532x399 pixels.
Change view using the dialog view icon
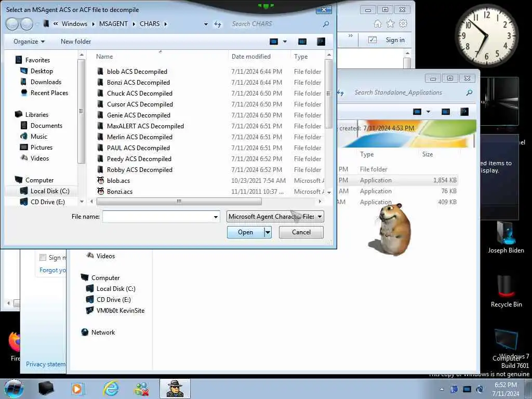point(273,42)
